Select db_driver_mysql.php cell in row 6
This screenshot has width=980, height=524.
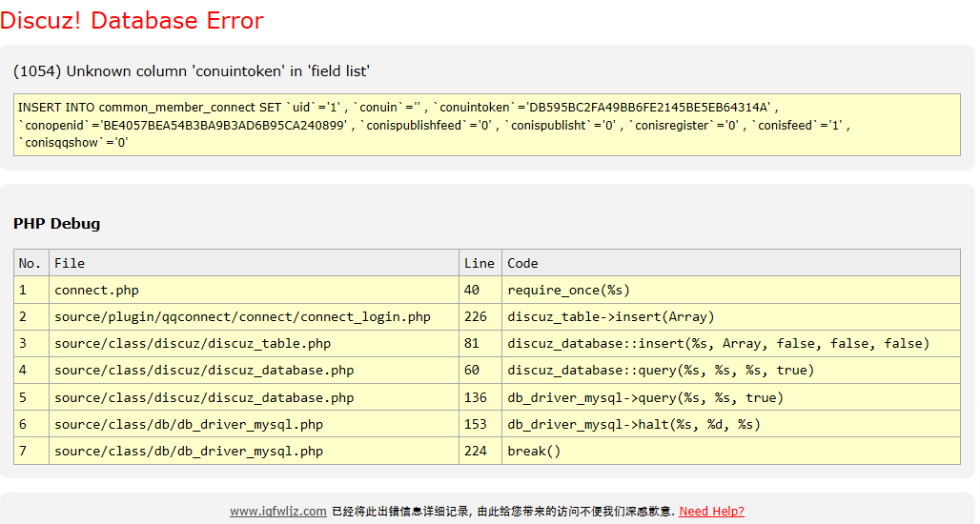tap(254, 424)
